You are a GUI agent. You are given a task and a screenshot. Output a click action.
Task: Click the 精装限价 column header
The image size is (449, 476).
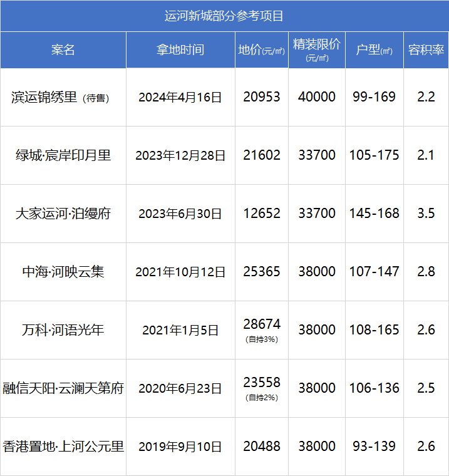click(x=316, y=50)
